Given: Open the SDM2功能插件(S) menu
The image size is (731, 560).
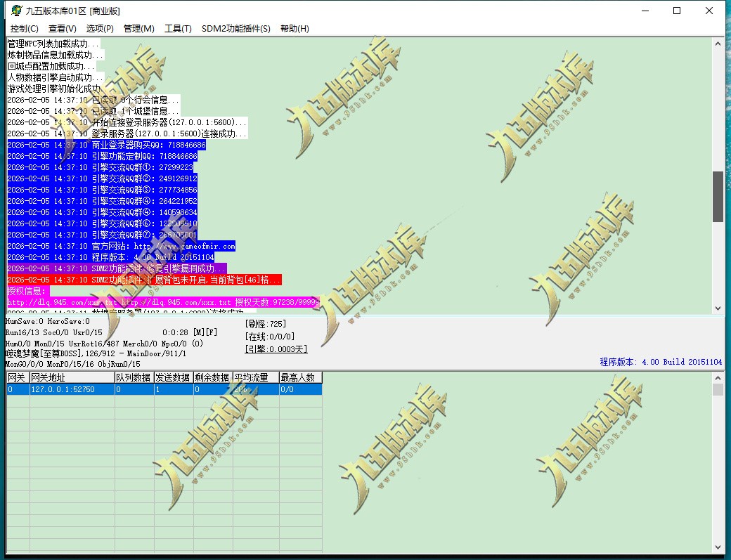Looking at the screenshot, I should coord(236,28).
